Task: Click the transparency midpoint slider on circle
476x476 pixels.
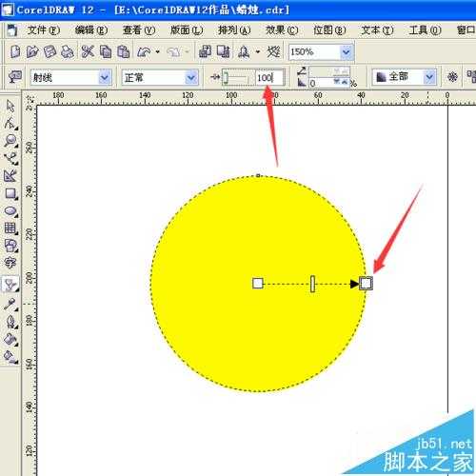Action: pyautogui.click(x=312, y=284)
